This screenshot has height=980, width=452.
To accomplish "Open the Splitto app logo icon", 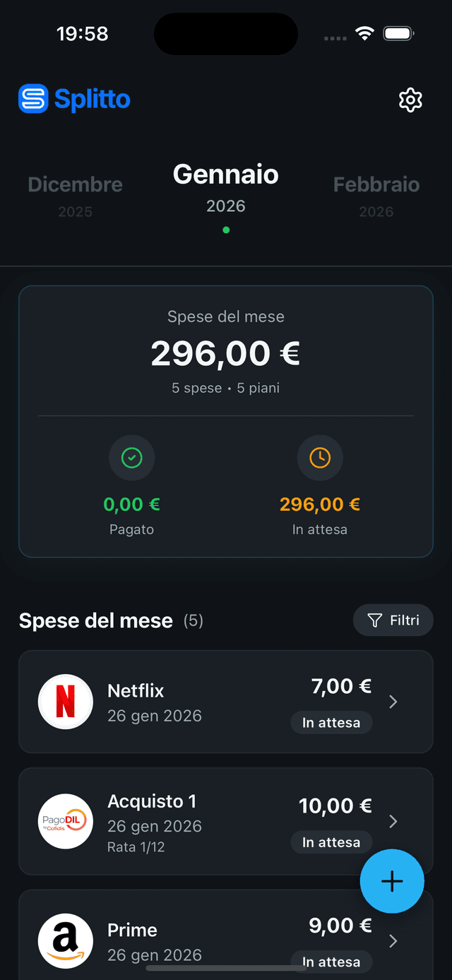I will pos(31,99).
